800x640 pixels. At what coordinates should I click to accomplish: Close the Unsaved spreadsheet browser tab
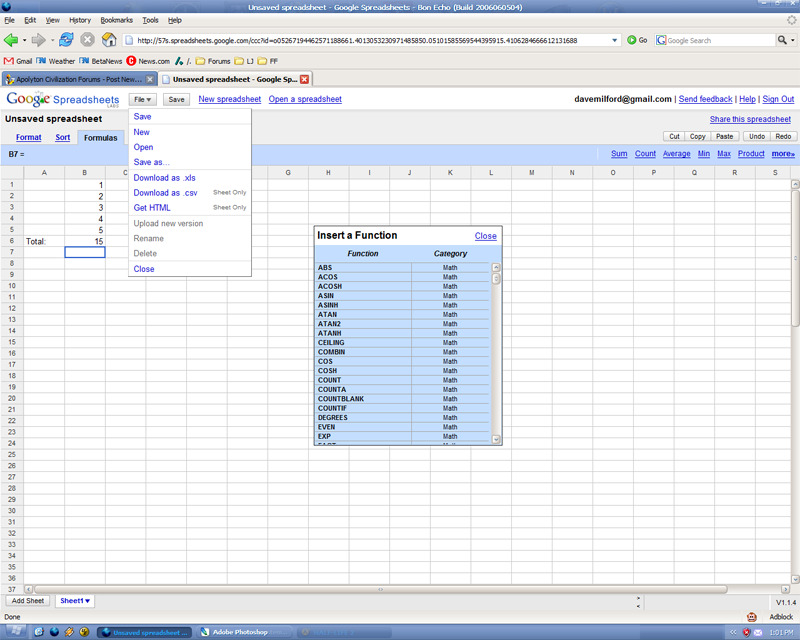[305, 79]
